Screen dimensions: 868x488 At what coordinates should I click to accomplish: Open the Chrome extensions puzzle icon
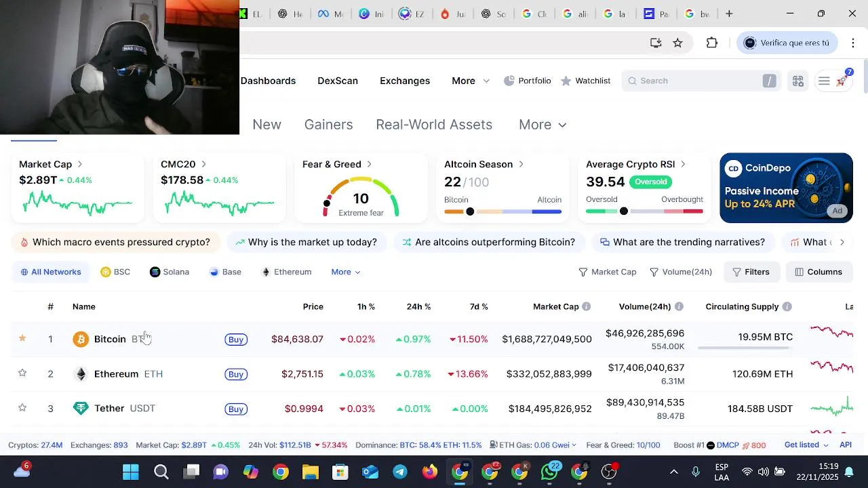click(711, 43)
